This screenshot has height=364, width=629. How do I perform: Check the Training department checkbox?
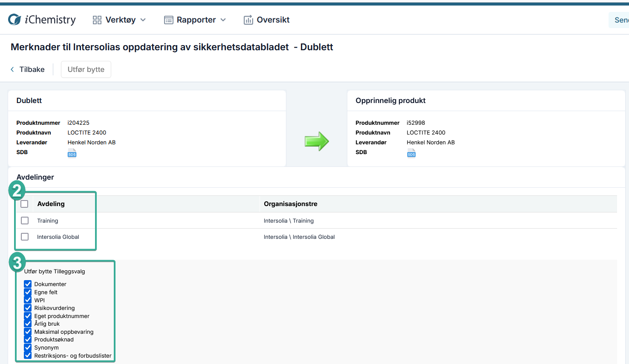click(25, 221)
